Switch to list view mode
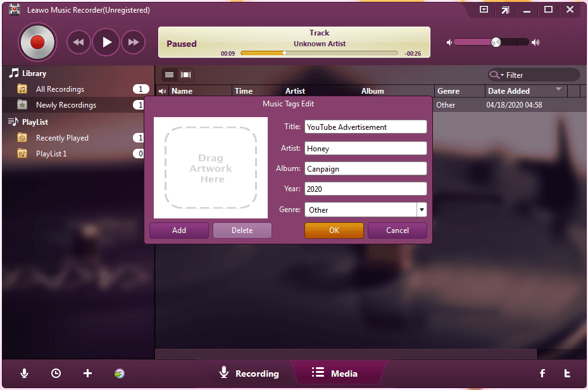Image resolution: width=588 pixels, height=390 pixels. click(x=169, y=75)
